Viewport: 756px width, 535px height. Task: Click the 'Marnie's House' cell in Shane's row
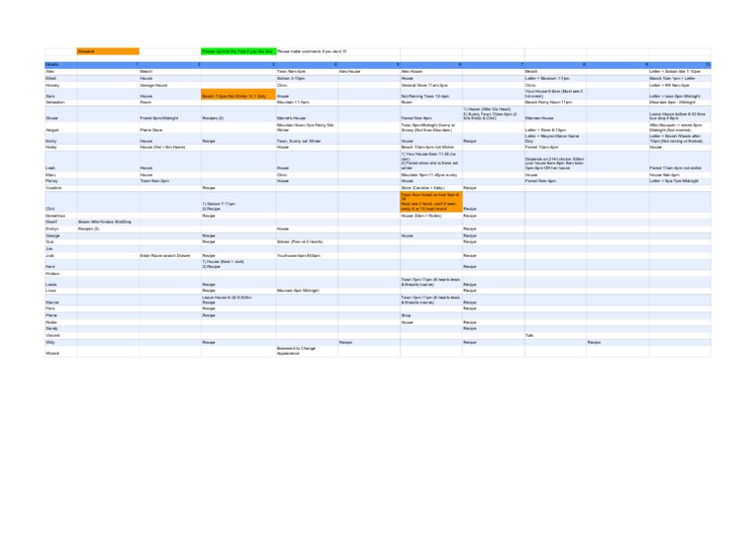click(307, 114)
